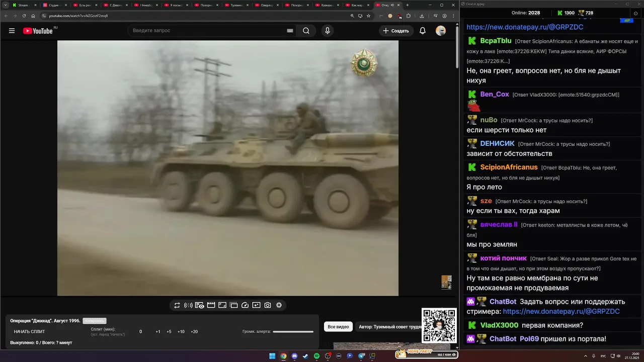Open the new tab with the plus button
644x362 pixels.
pos(408,5)
